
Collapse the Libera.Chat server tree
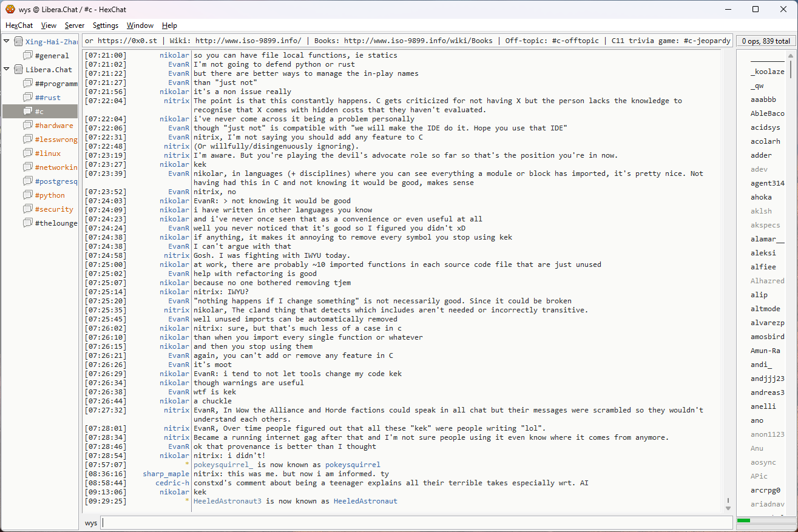tap(7, 70)
